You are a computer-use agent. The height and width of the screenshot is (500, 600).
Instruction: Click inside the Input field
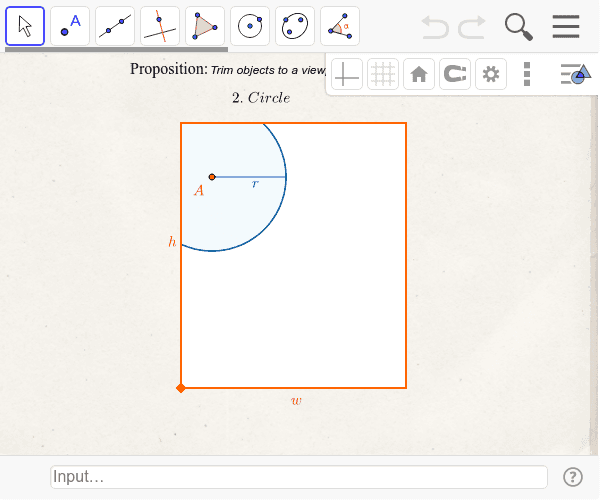(x=299, y=477)
